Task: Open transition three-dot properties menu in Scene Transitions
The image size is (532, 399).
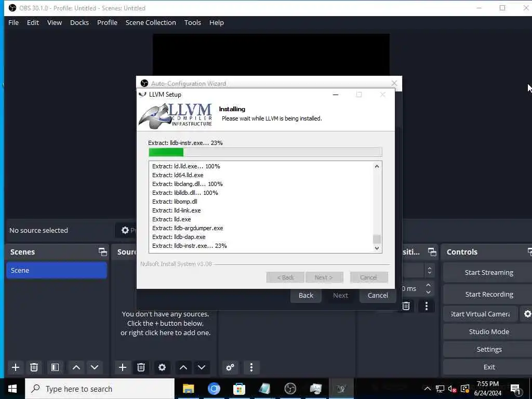Action: 427,307
